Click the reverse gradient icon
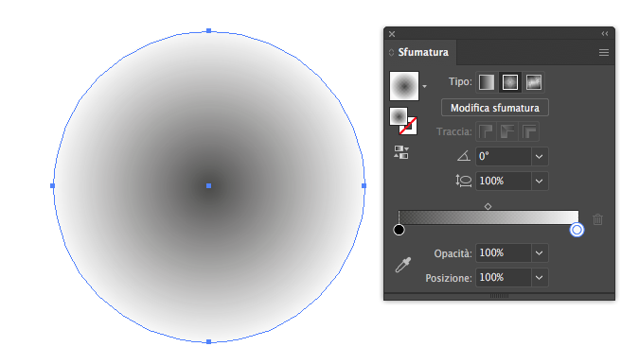The height and width of the screenshot is (364, 639). pos(401,152)
